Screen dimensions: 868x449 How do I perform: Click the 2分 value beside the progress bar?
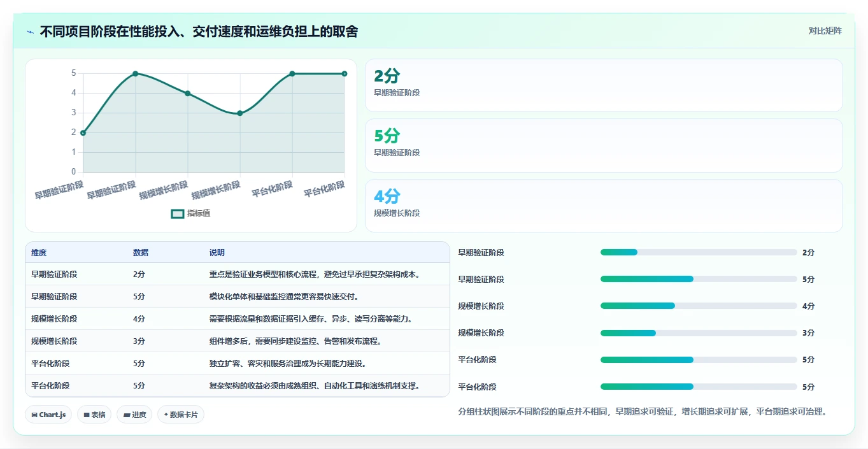pos(808,253)
